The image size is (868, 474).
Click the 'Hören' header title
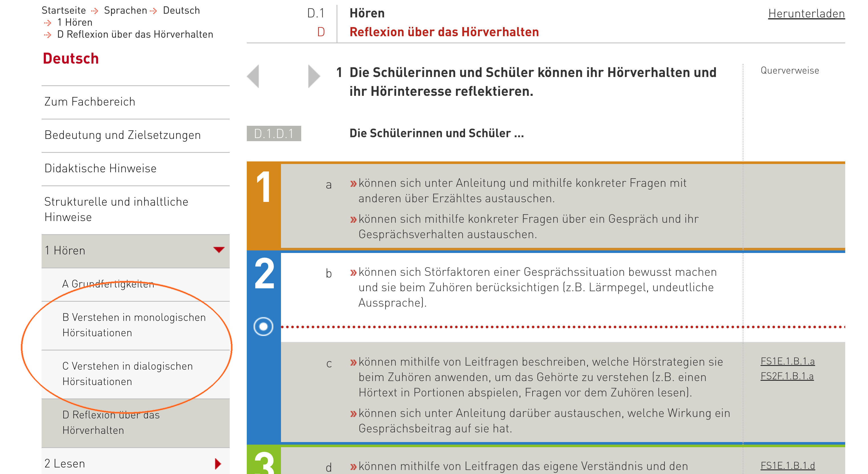(367, 13)
